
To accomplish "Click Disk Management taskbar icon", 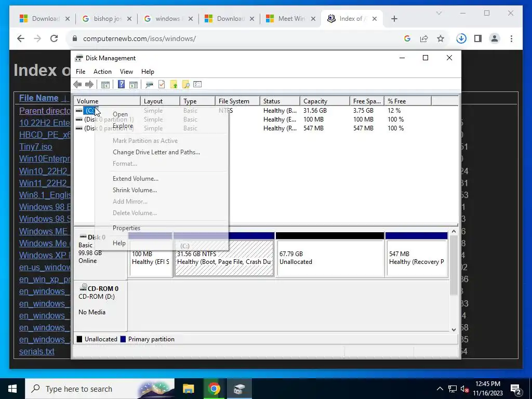I will (x=239, y=389).
